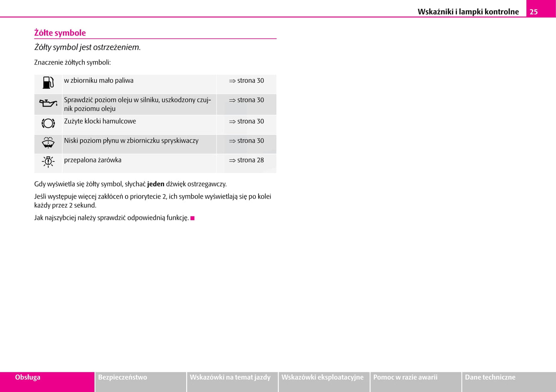Click the Żółte symbole section heading
The width and height of the screenshot is (556, 392).
point(60,33)
